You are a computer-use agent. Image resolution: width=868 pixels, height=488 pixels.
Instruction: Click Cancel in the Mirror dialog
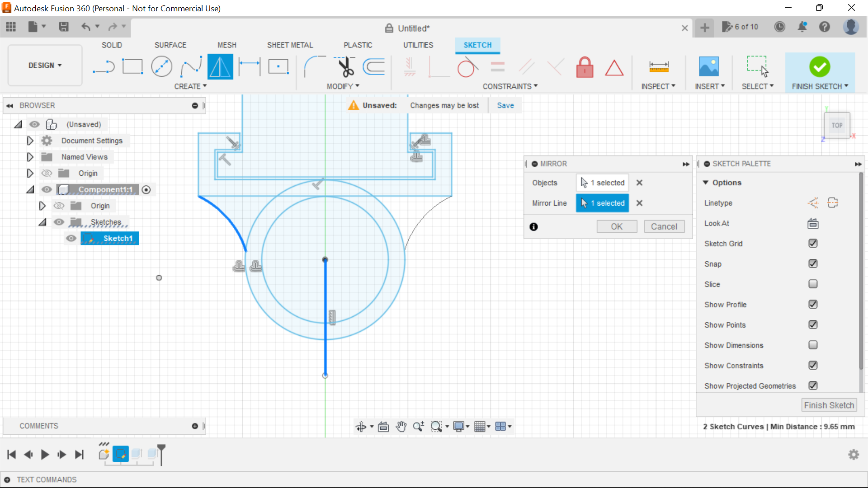[x=664, y=226]
